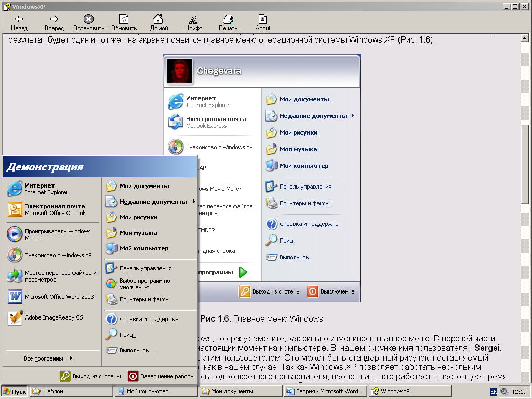Open Мой компьютер in the start menu

[x=150, y=248]
